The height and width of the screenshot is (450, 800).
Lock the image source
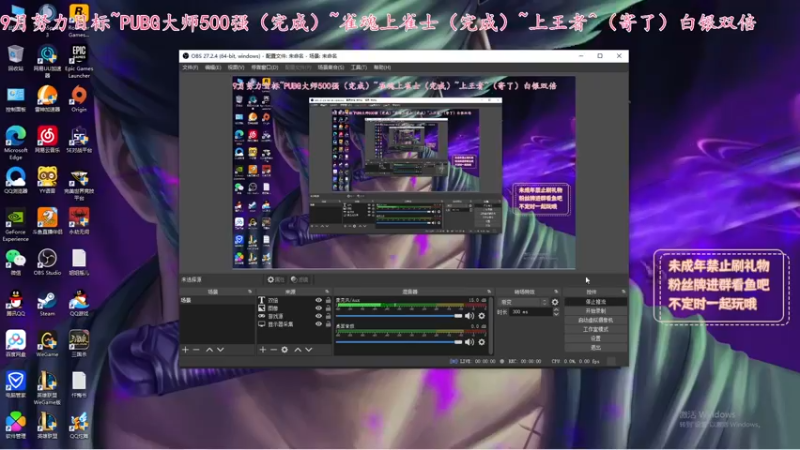coord(328,308)
